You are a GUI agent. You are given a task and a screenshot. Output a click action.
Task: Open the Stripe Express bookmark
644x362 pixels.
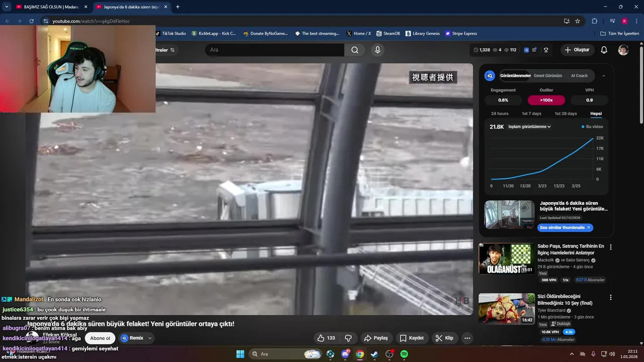click(461, 34)
